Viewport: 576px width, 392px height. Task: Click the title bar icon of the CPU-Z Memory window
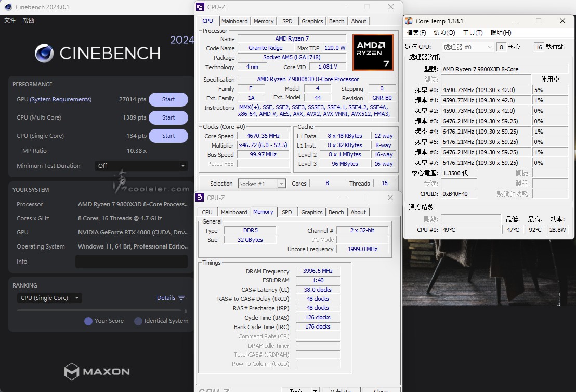(x=200, y=198)
